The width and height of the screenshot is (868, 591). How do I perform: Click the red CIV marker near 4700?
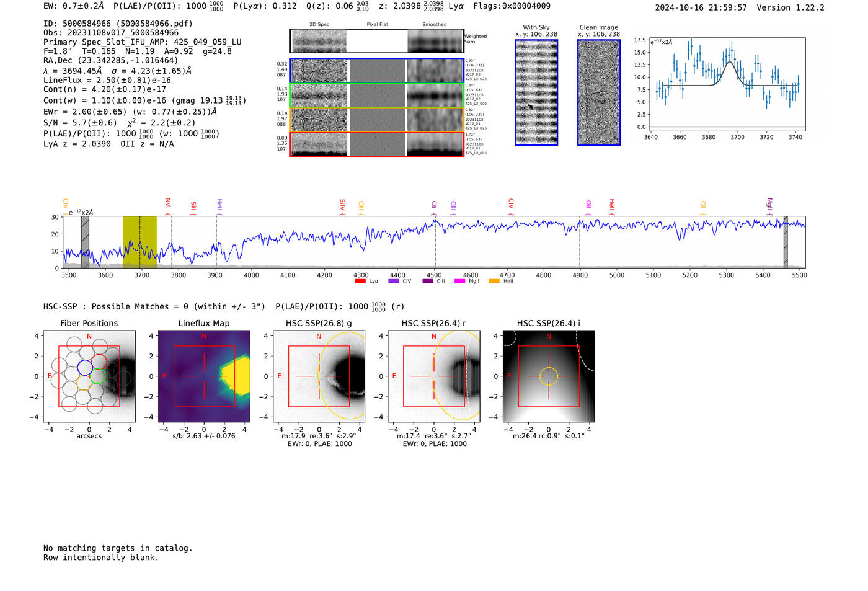click(x=511, y=204)
